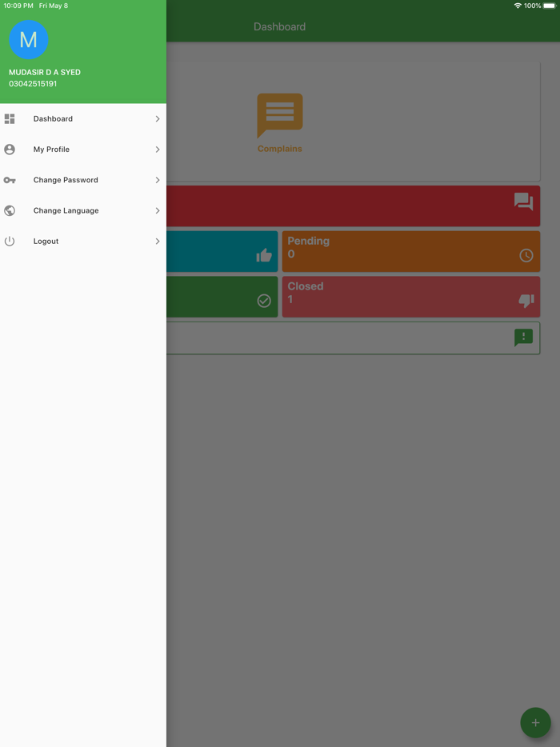Click the Dashboard grid icon

[10, 118]
